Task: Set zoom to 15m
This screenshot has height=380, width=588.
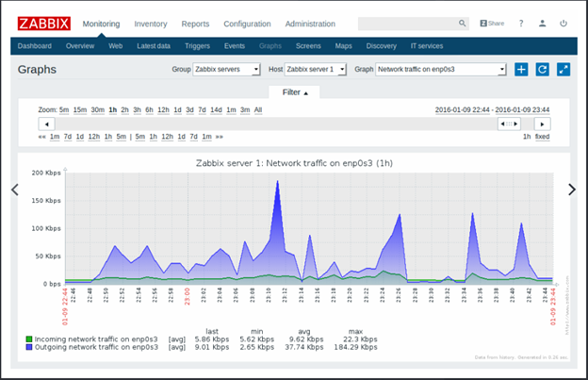Action: (80, 110)
